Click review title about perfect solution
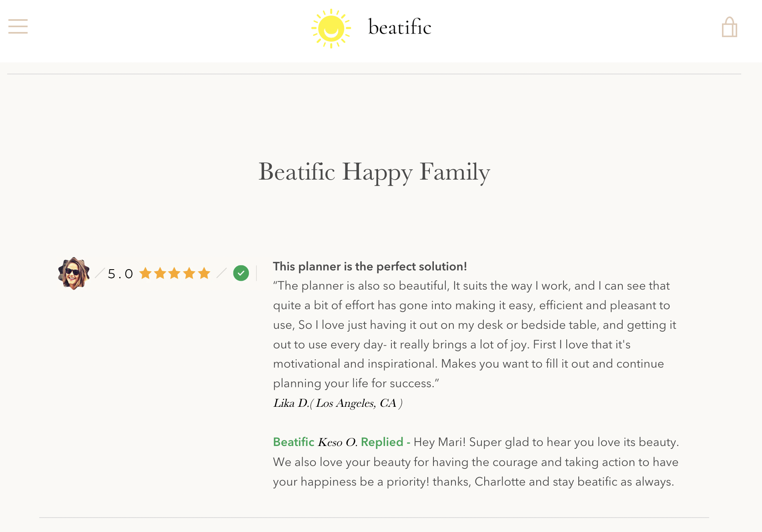The image size is (762, 532). (370, 266)
